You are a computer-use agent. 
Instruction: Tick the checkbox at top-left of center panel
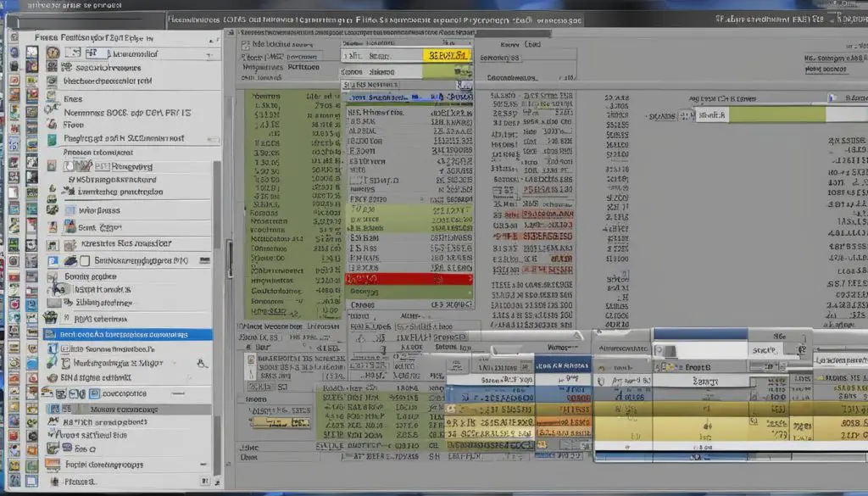point(246,45)
